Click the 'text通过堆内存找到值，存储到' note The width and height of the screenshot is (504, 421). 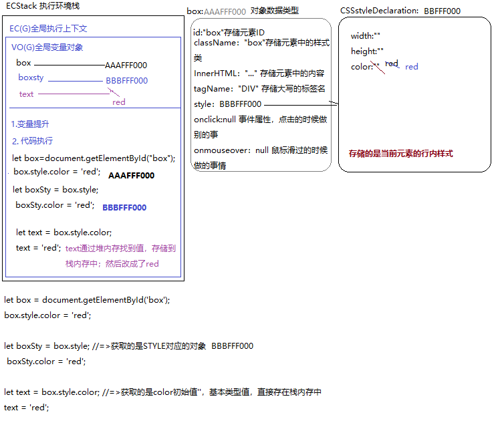coord(120,249)
